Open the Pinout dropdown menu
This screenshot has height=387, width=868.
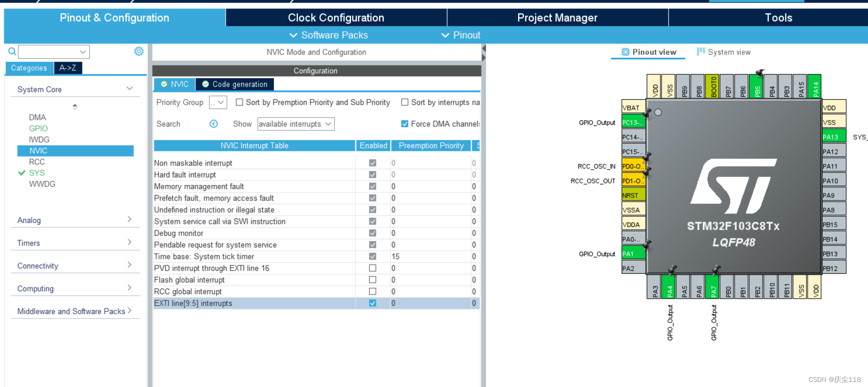460,35
